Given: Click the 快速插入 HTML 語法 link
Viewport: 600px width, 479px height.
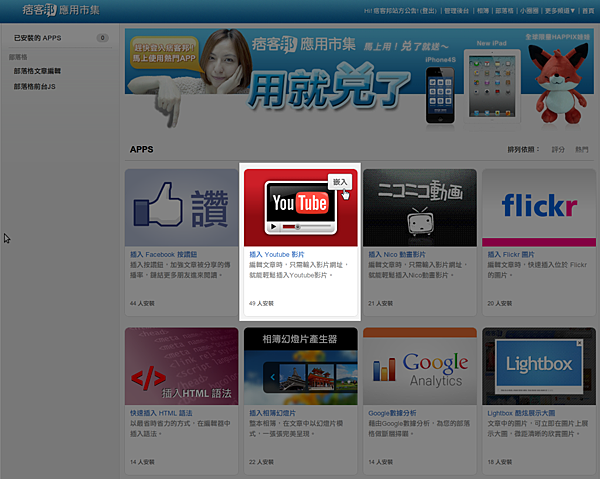Looking at the screenshot, I should tap(161, 413).
